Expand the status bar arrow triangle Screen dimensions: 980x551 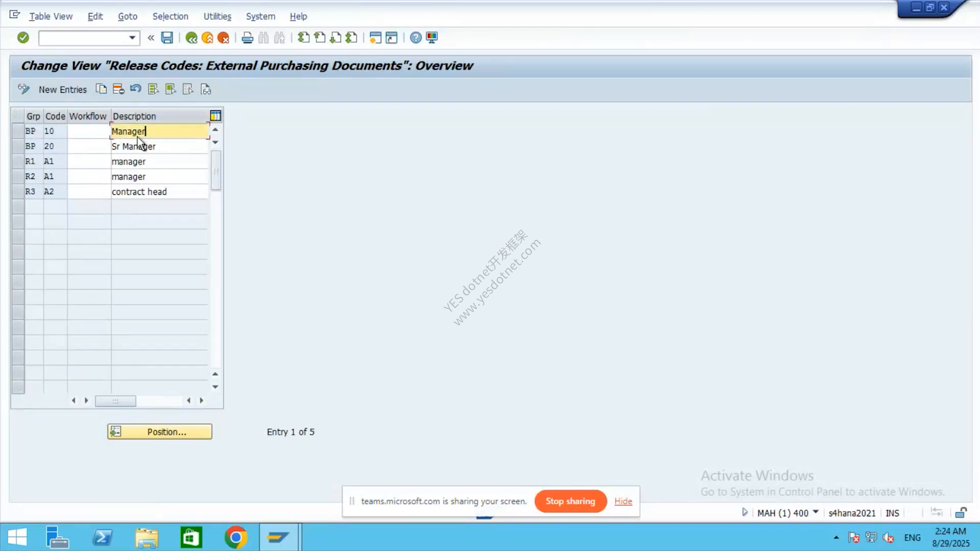745,512
